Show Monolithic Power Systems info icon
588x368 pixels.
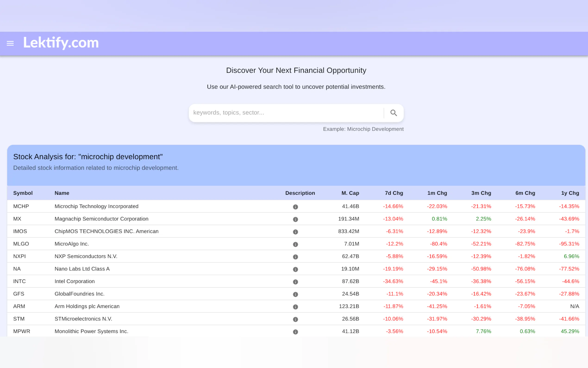[295, 332]
